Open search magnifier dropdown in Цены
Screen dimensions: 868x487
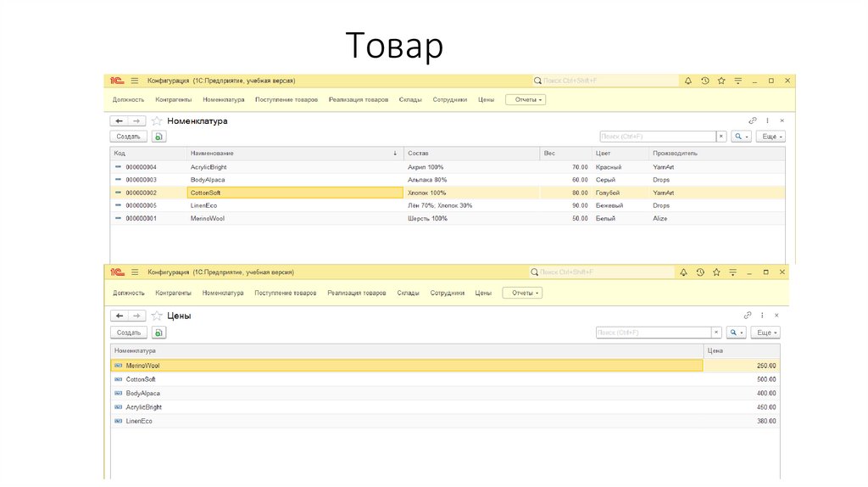click(737, 333)
